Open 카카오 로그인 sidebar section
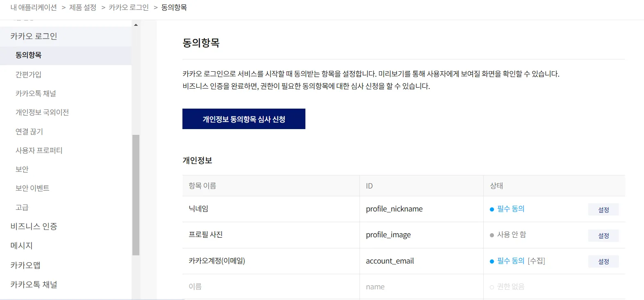The image size is (644, 300). (x=66, y=36)
